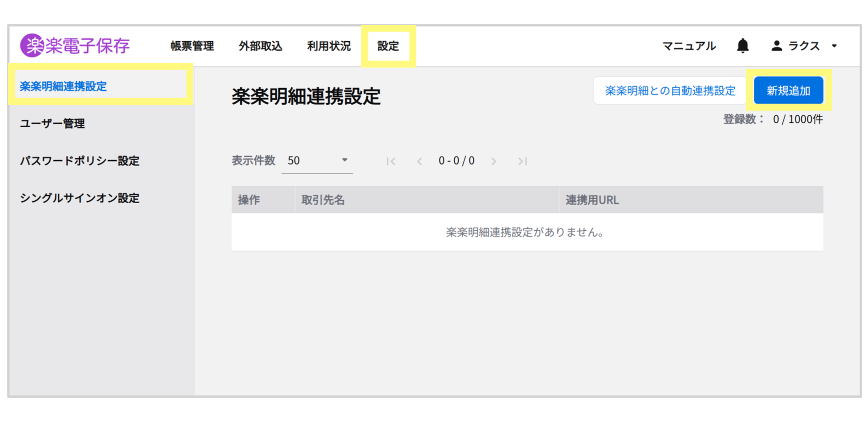This screenshot has height=424, width=868.
Task: Select the 設定 menu item
Action: (388, 46)
